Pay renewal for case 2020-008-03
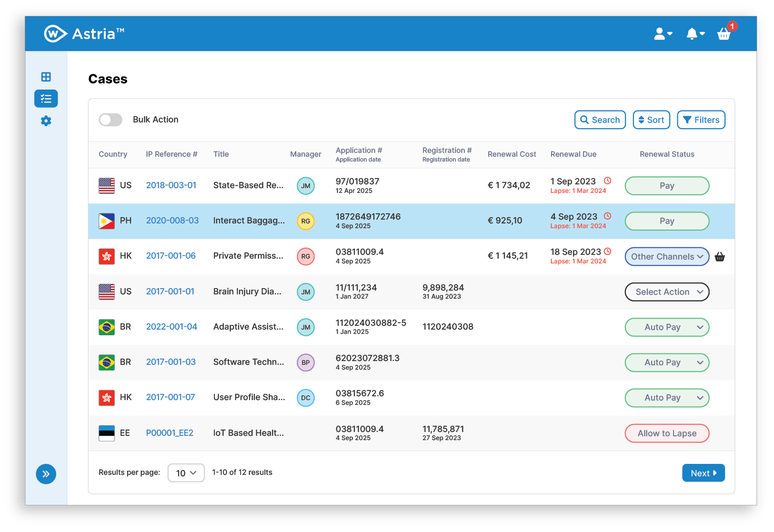Viewport: 774px width, 532px height. pyautogui.click(x=667, y=221)
